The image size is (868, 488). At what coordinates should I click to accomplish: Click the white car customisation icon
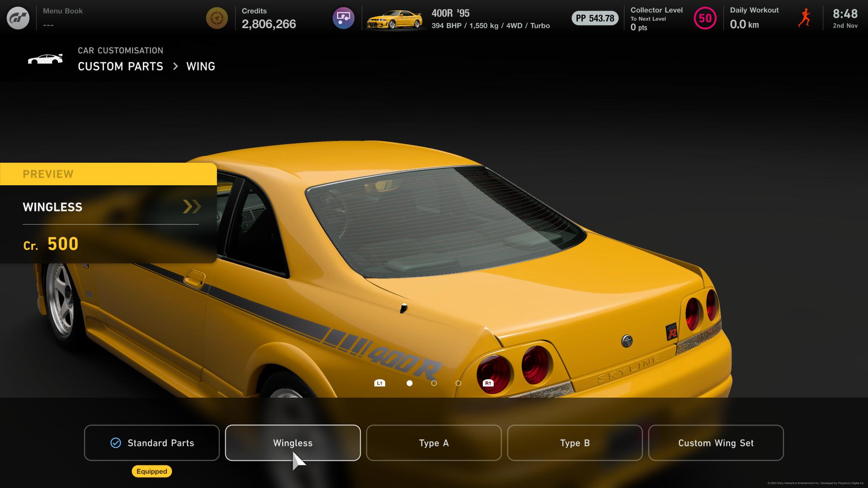45,59
